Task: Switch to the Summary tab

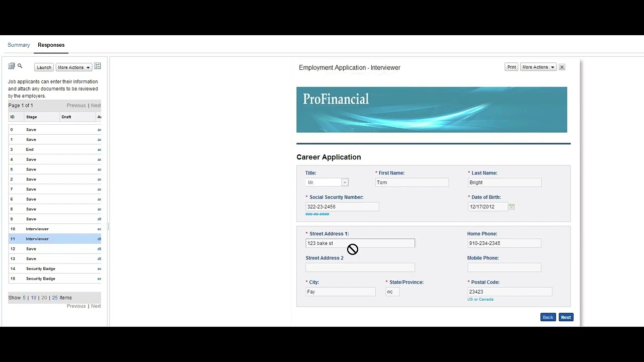Action: point(19,45)
